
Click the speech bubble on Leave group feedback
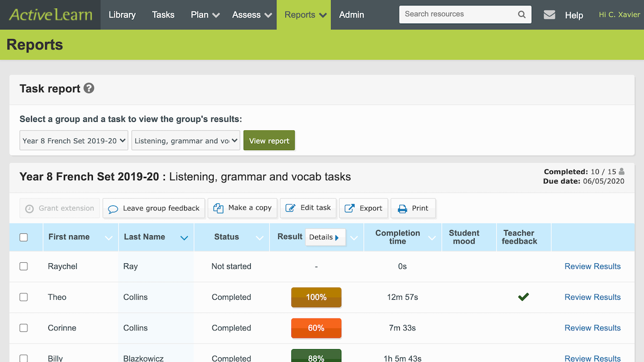[x=113, y=208]
